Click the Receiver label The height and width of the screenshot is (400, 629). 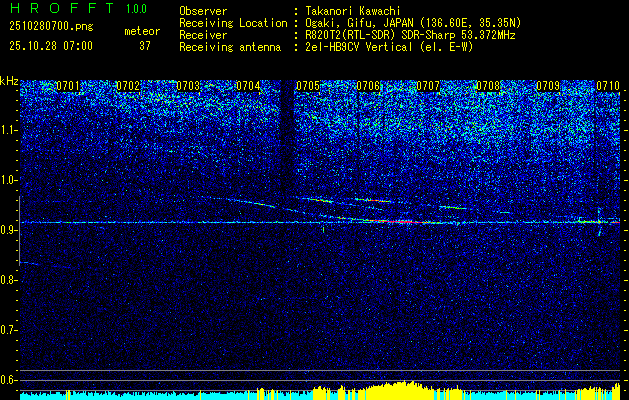pyautogui.click(x=203, y=35)
